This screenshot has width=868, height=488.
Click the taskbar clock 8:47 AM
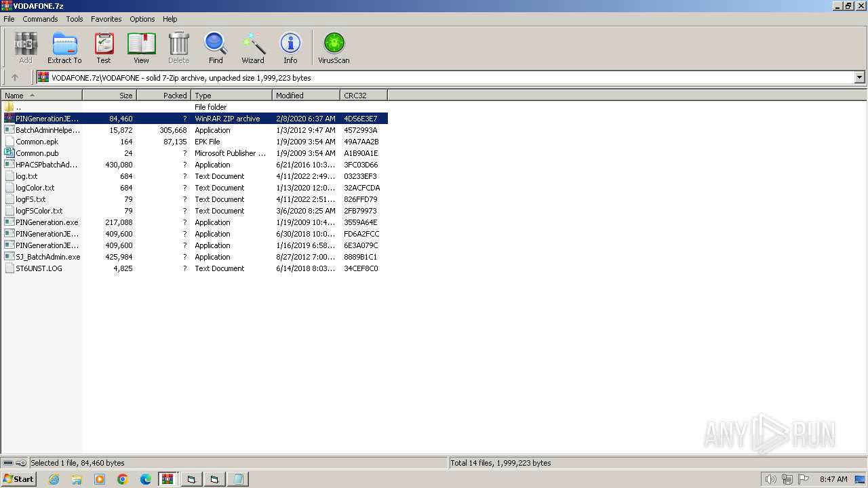[x=833, y=479]
